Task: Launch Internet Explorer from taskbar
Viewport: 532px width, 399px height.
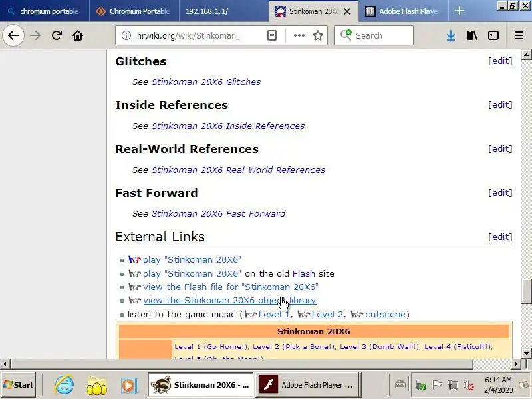Action: coord(65,385)
